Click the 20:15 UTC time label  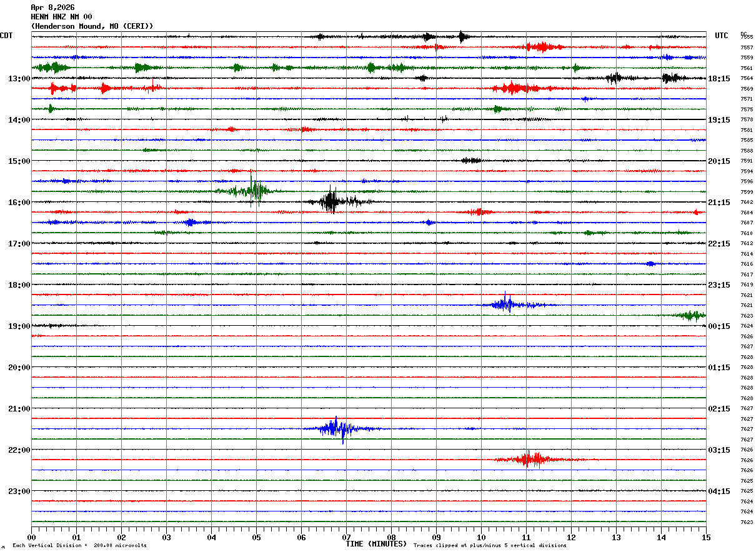pos(719,161)
